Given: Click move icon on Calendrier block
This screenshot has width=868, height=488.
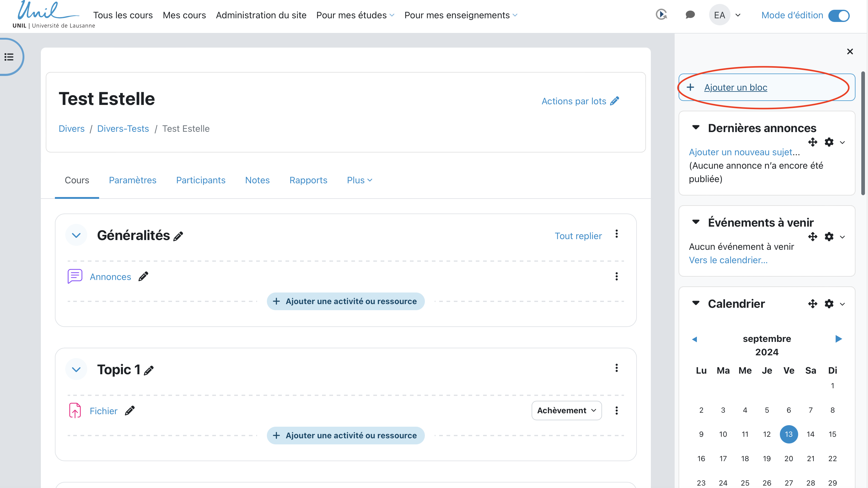Looking at the screenshot, I should click(x=812, y=304).
